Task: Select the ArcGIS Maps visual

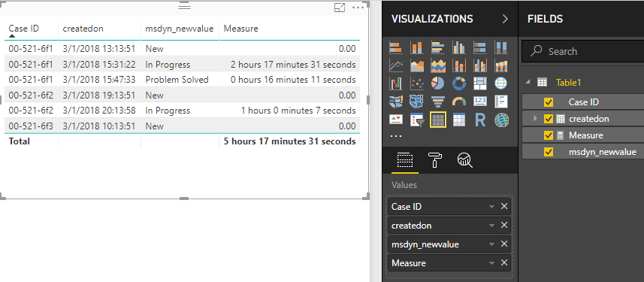Action: 501,120
